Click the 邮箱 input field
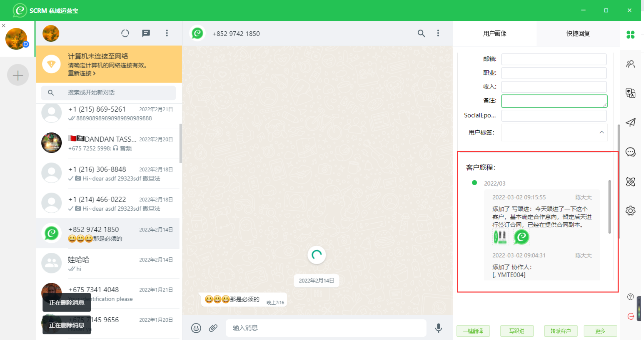This screenshot has height=340, width=644. click(x=554, y=59)
